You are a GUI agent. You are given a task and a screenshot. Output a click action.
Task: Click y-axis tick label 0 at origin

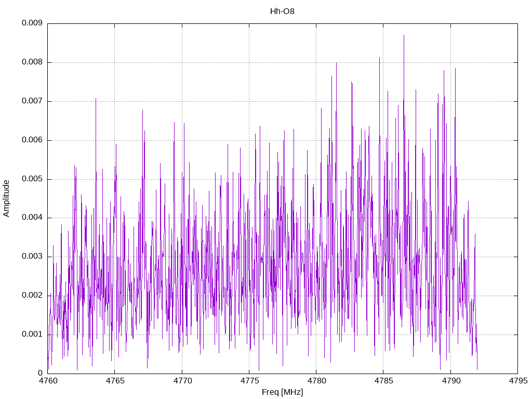click(x=41, y=373)
